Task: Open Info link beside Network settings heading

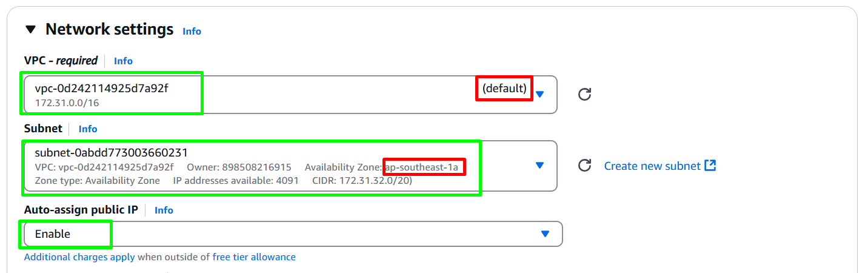Action: 192,31
